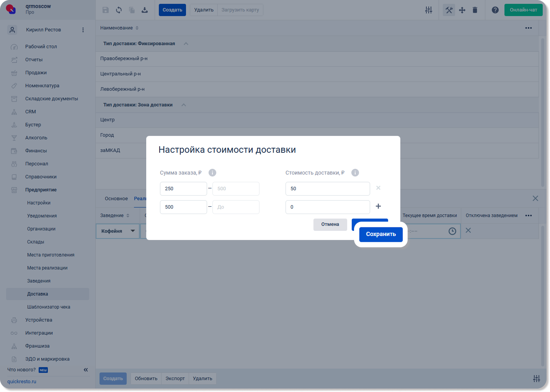Switch to the Основное tab

[x=116, y=199]
